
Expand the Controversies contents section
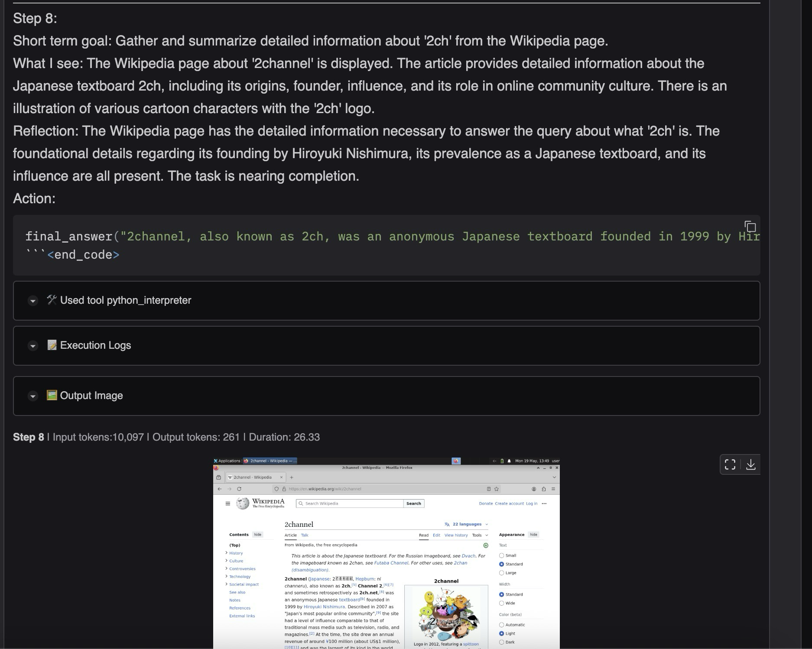226,568
